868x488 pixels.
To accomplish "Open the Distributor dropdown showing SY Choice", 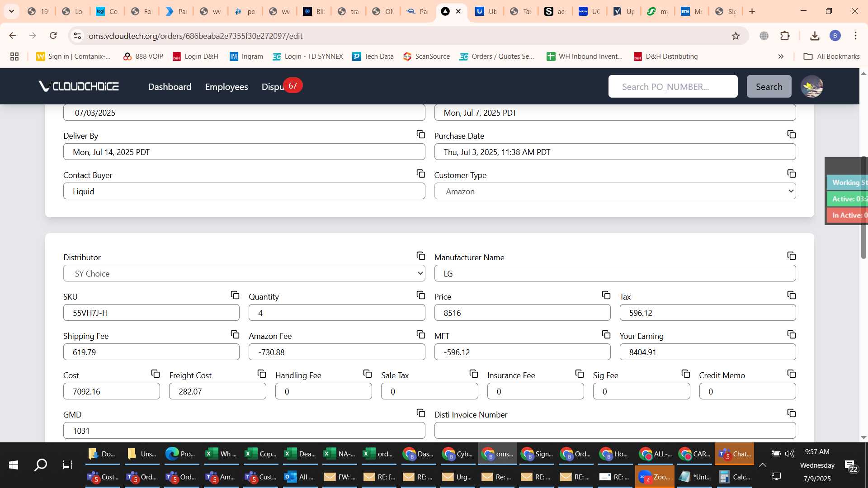I will tap(244, 273).
